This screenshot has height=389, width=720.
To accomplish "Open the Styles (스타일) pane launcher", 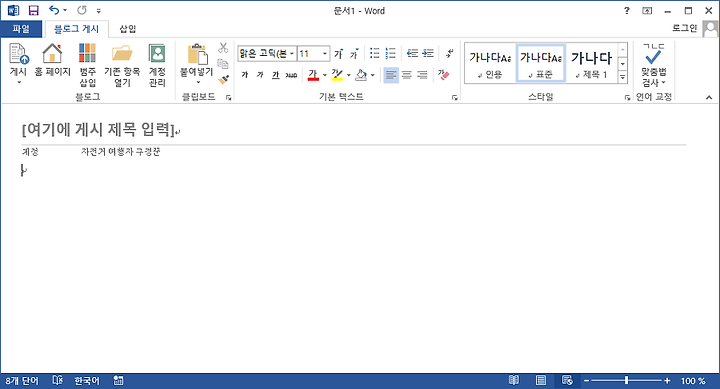I will (627, 97).
